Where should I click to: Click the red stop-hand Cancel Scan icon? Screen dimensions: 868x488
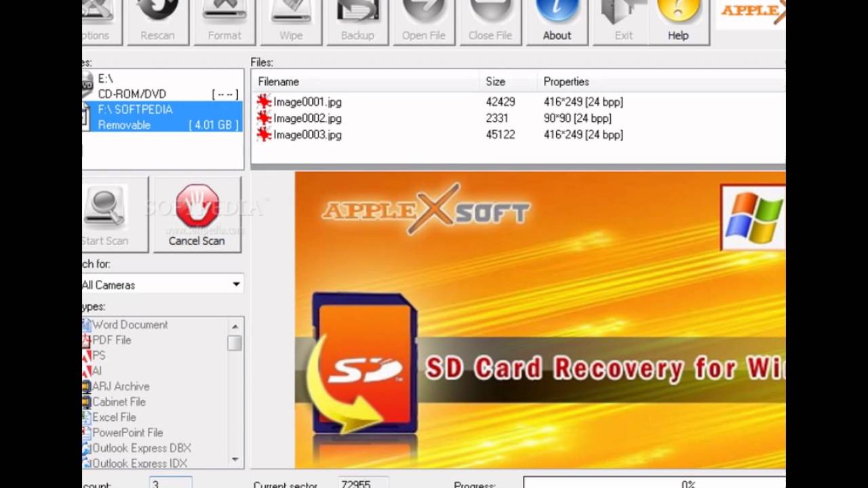[x=197, y=207]
